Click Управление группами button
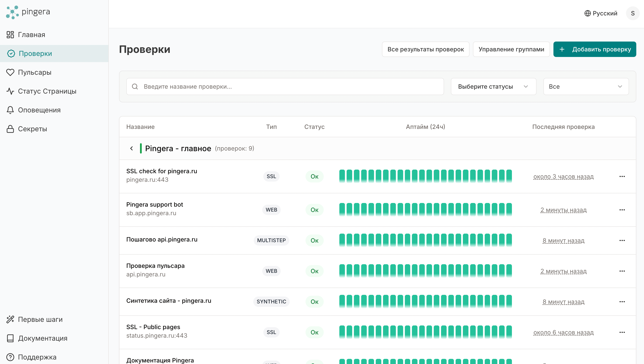Viewport: 644px width, 364px height. pos(511,49)
